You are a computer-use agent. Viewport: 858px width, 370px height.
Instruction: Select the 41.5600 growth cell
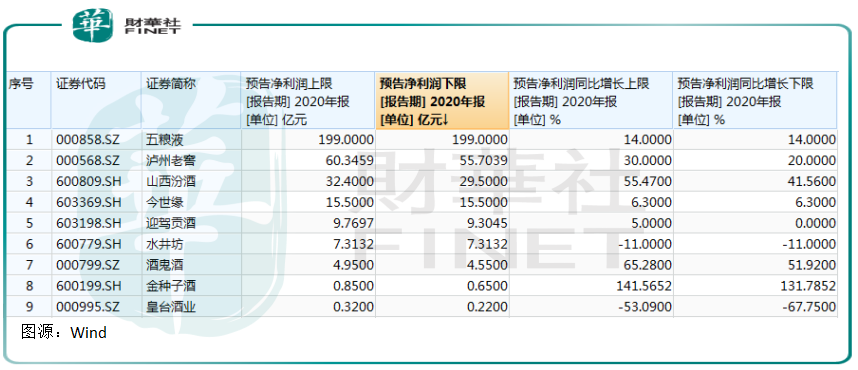coord(755,182)
